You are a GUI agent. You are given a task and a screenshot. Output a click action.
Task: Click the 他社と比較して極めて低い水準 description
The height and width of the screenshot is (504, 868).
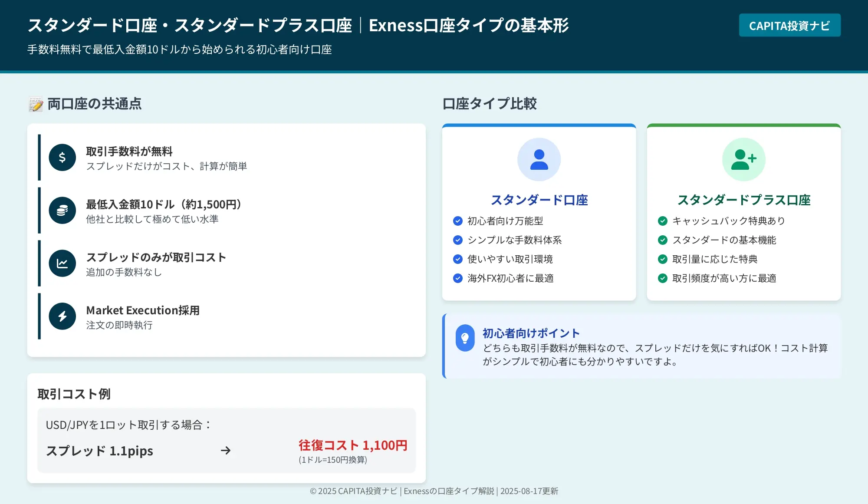[x=152, y=219]
